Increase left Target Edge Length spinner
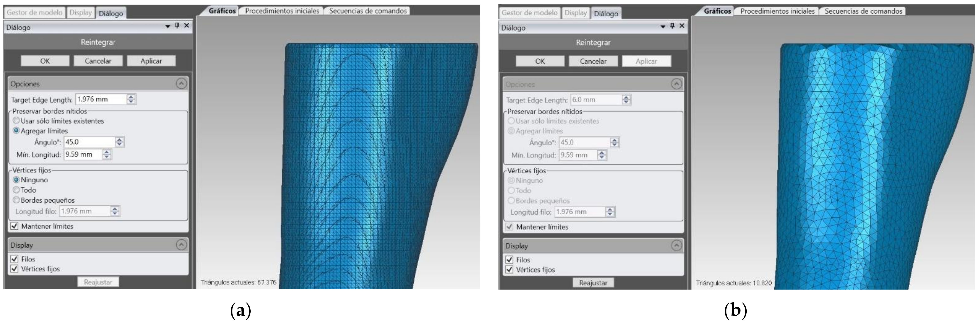 [x=131, y=97]
